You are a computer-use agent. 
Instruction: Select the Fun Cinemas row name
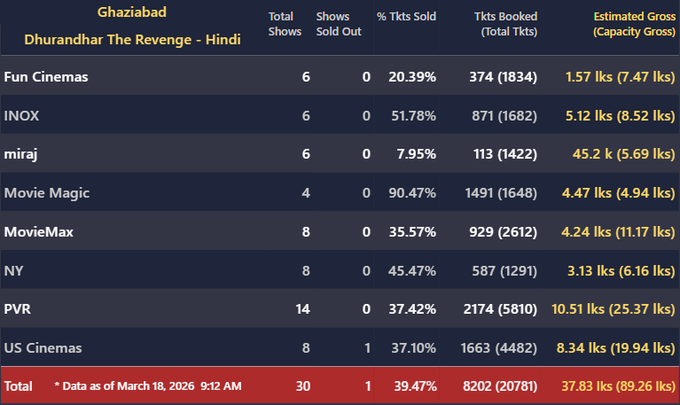pyautogui.click(x=46, y=77)
